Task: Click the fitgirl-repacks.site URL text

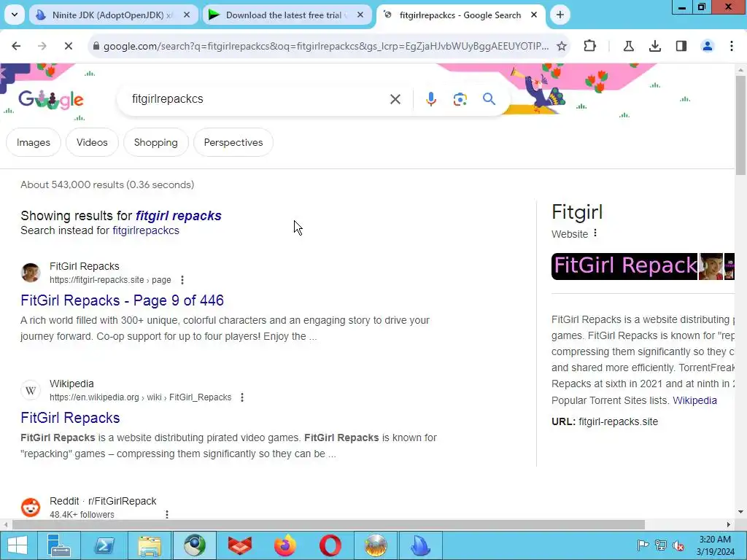Action: (618, 421)
